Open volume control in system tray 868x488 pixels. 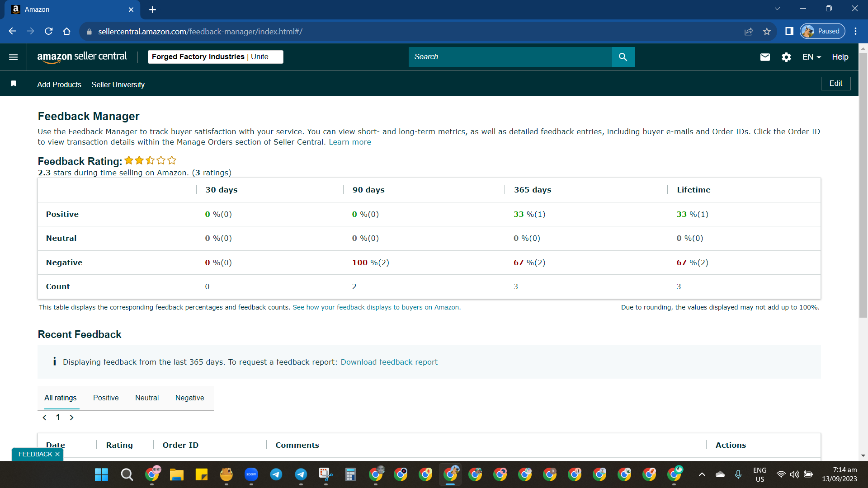pos(795,474)
